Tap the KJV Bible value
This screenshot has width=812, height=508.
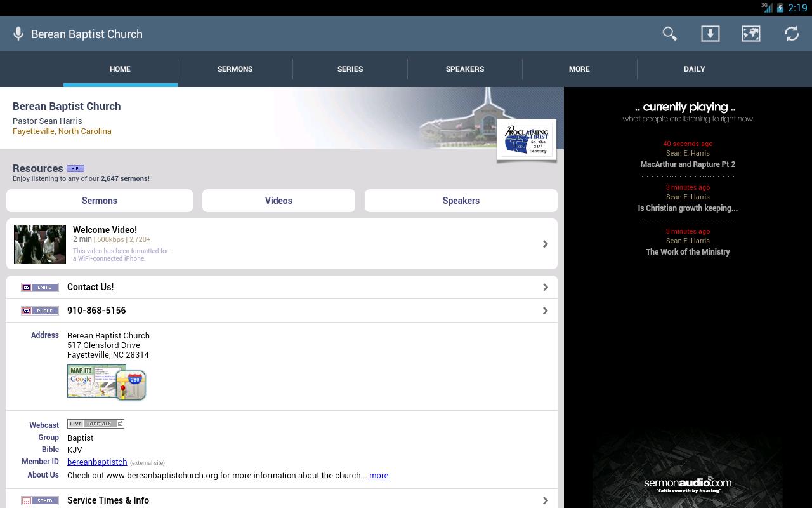pos(74,450)
